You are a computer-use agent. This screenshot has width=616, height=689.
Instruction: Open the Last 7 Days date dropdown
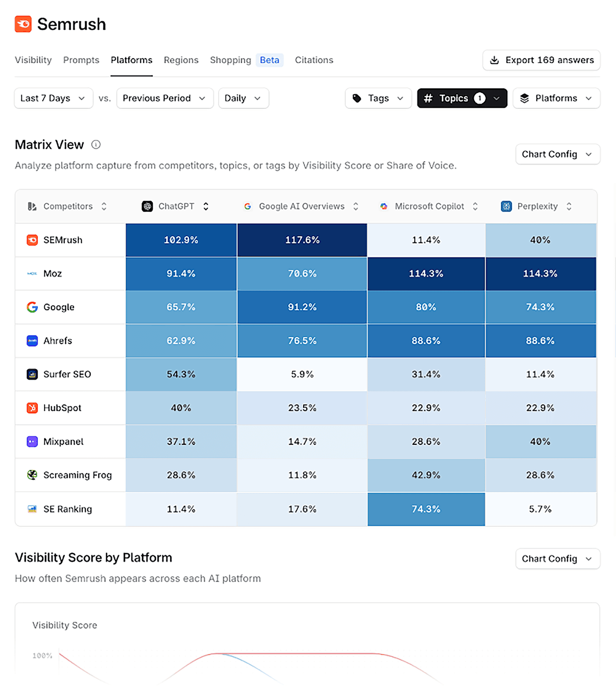53,98
